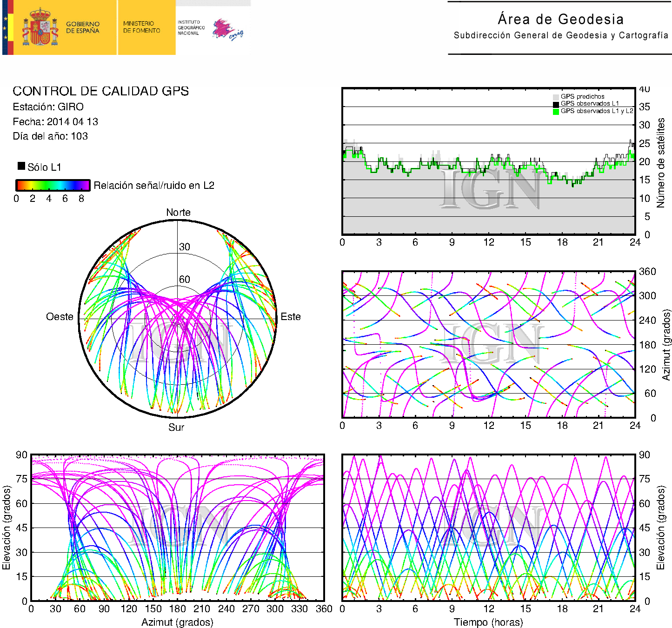Image resolution: width=672 pixels, height=628 pixels.
Task: Click the black Sólo L1 legend square
Action: (x=21, y=166)
